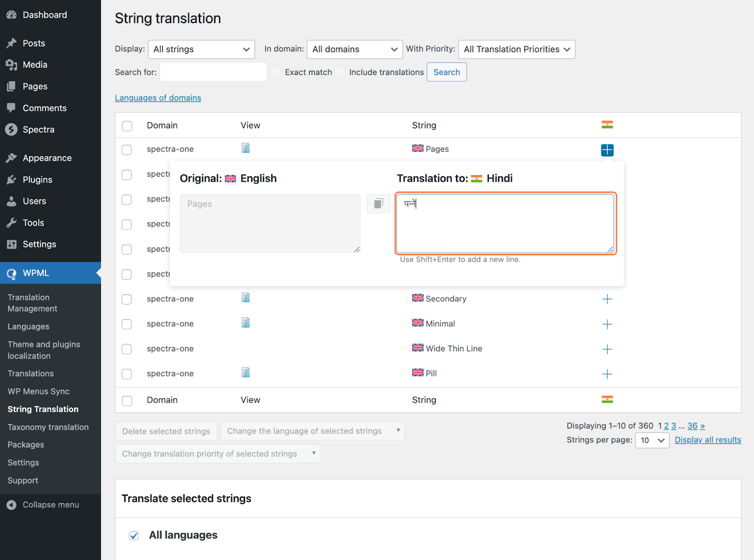The image size is (754, 560).
Task: Open the view document icon on spectra-one Pages row
Action: [x=246, y=148]
